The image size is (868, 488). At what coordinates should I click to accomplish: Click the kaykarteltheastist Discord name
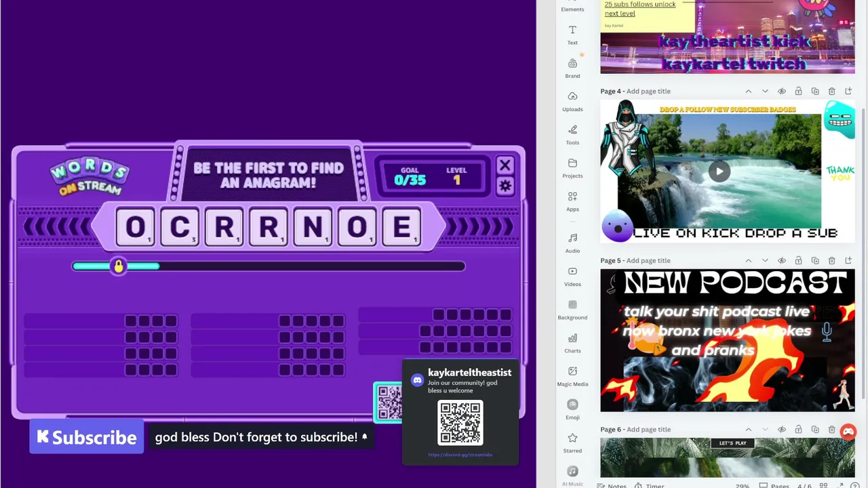pos(469,372)
